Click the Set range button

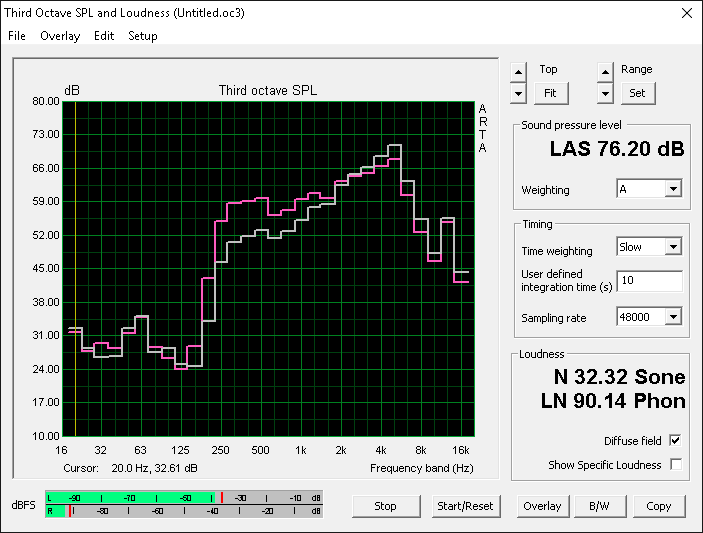(x=636, y=93)
